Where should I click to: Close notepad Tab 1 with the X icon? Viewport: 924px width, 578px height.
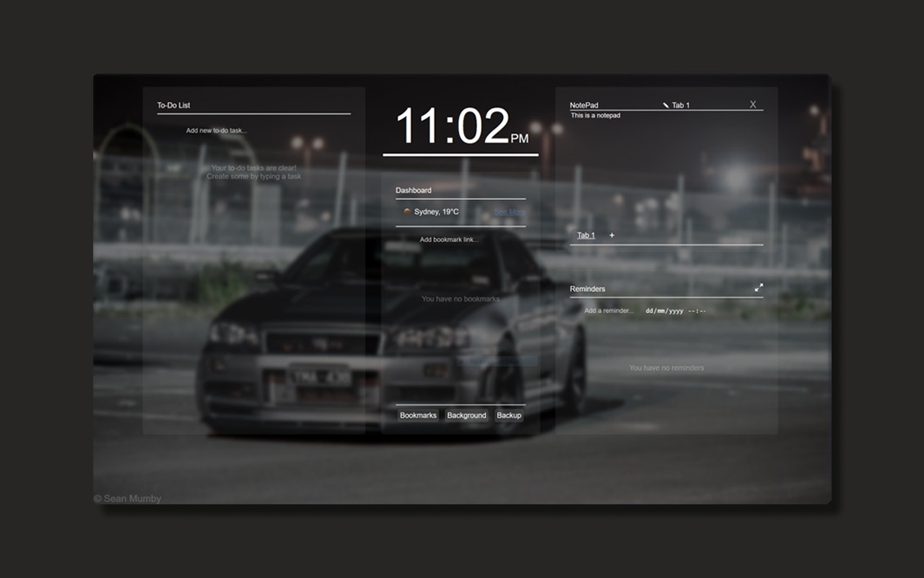tap(752, 103)
